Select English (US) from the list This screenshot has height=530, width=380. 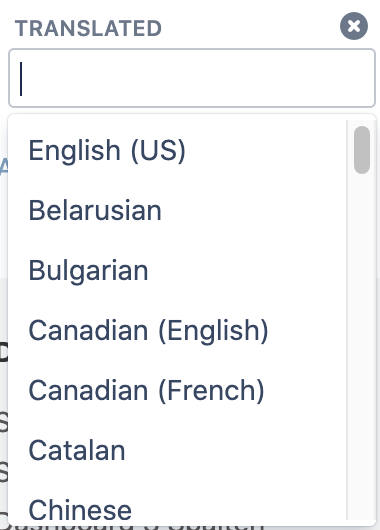tap(177, 150)
